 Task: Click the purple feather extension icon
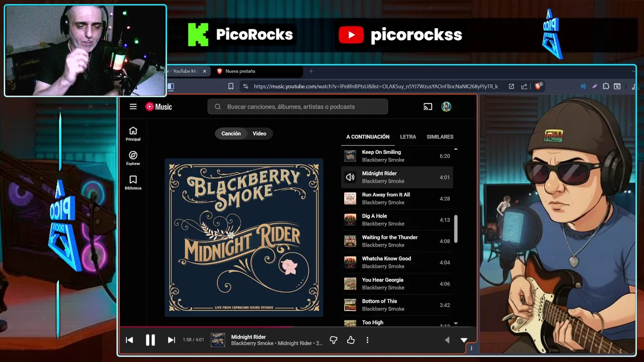pos(594,86)
